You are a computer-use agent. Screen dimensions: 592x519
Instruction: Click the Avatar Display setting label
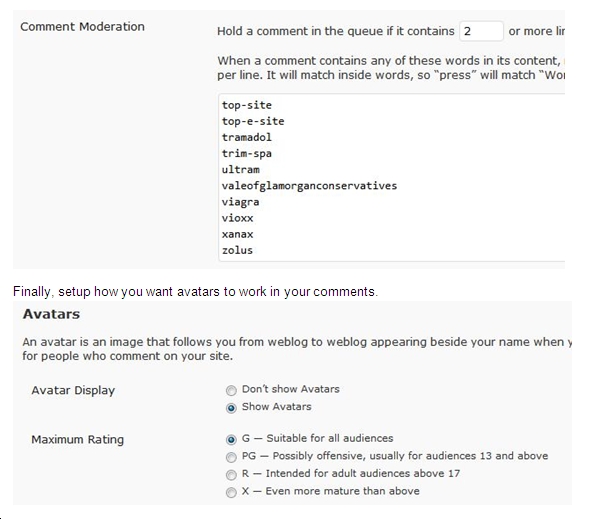coord(73,390)
